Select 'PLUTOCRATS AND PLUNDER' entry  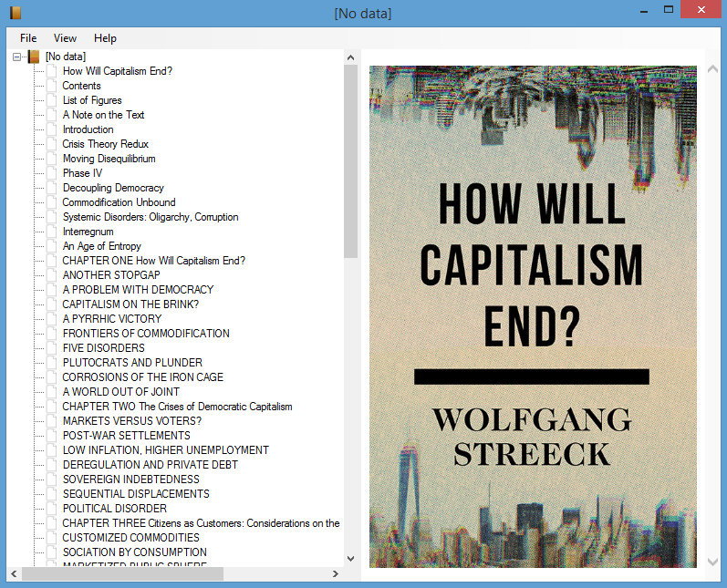click(x=132, y=362)
